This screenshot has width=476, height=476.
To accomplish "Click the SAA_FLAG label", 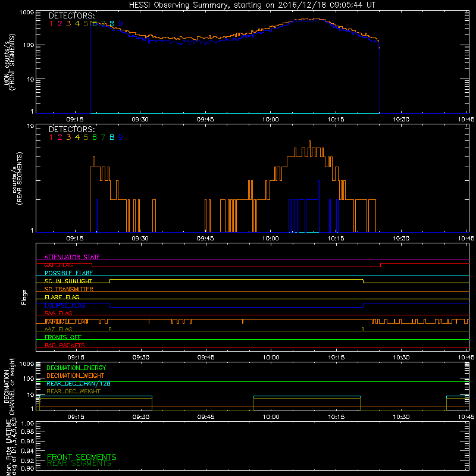I will (58, 313).
